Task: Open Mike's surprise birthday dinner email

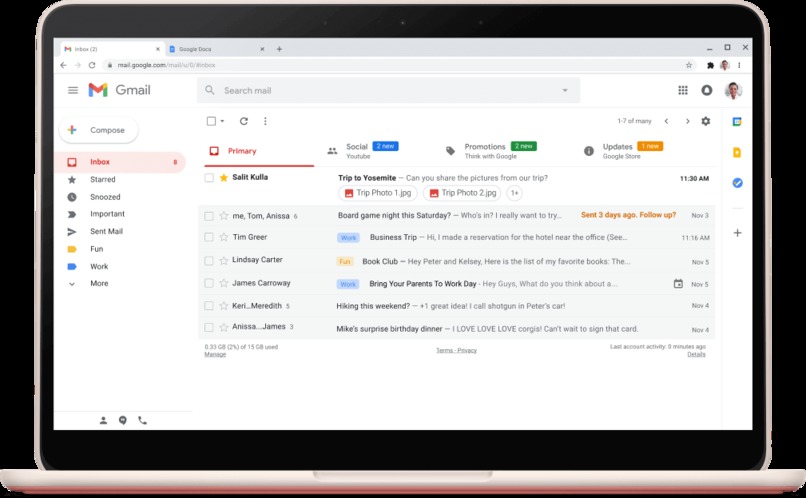Action: (x=456, y=329)
